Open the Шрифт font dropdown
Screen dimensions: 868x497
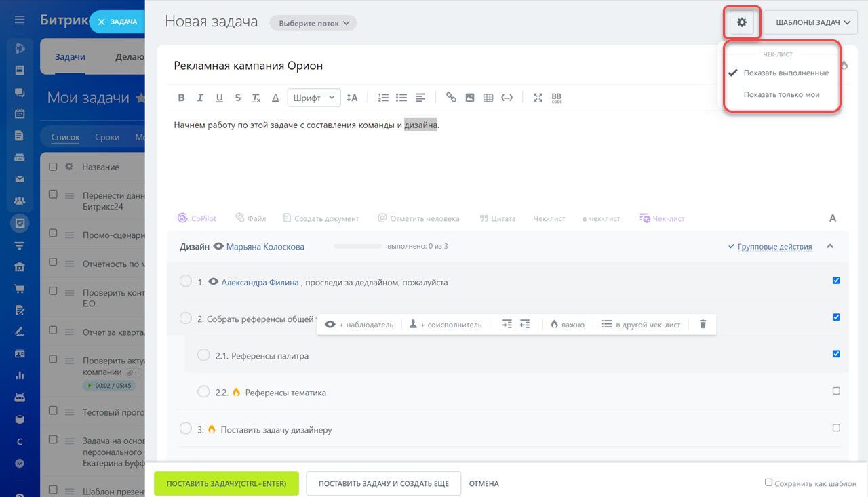314,98
